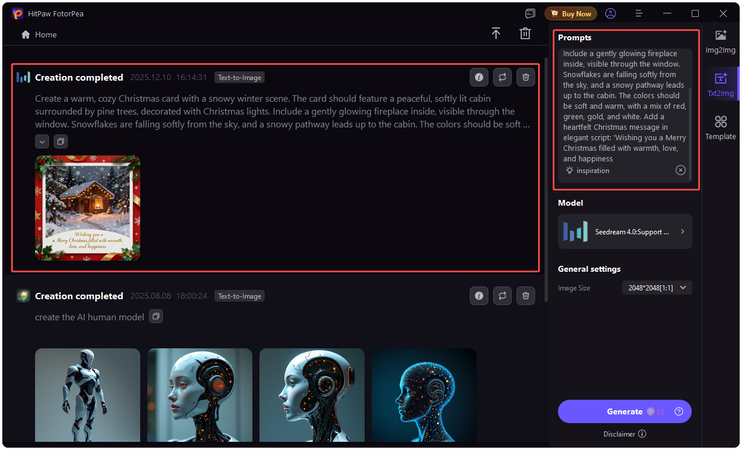Click the HitPaw FotorPea logo icon
The image size is (742, 450).
click(x=18, y=13)
